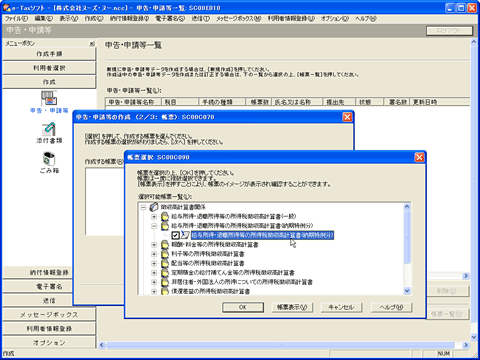Sort list by 税目 column header

click(x=180, y=102)
